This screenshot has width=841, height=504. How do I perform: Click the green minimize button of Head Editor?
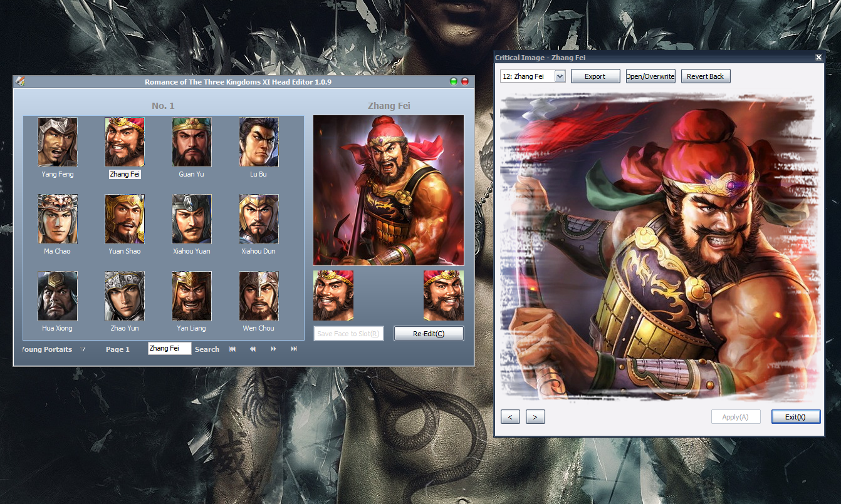pyautogui.click(x=454, y=81)
